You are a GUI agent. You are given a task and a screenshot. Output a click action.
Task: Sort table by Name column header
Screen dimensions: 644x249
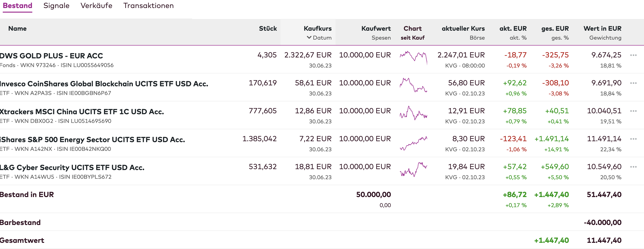(x=17, y=28)
